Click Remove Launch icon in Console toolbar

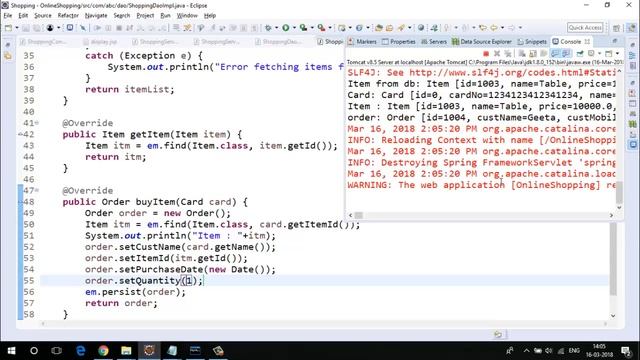click(497, 53)
